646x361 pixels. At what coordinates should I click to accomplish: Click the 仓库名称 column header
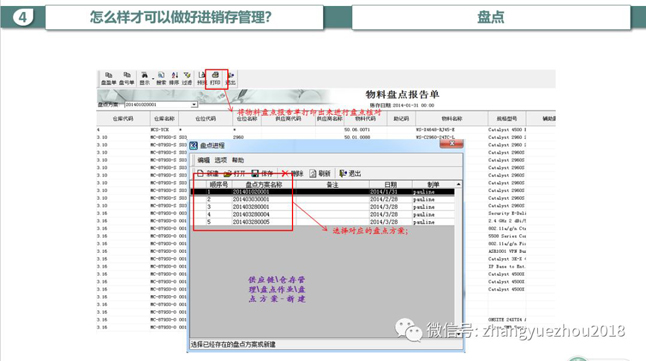pyautogui.click(x=164, y=119)
